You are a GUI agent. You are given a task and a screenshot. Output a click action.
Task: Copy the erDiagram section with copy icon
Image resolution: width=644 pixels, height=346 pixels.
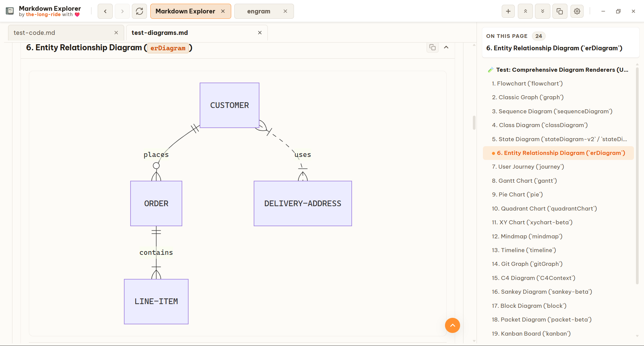[433, 47]
